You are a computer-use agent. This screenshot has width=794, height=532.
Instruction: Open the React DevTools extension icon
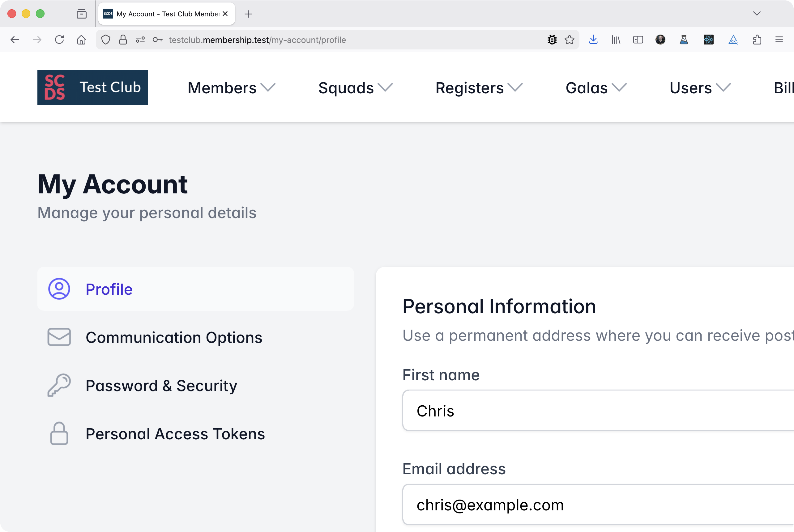click(x=708, y=40)
